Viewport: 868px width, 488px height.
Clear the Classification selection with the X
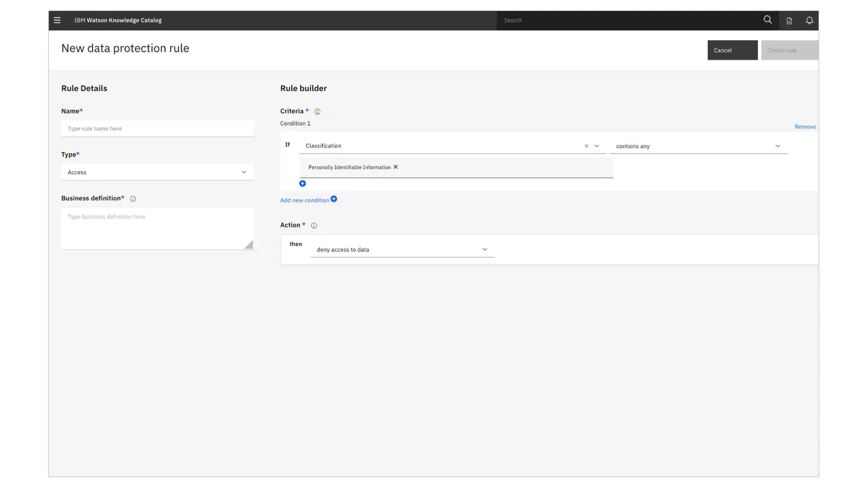[x=586, y=146]
